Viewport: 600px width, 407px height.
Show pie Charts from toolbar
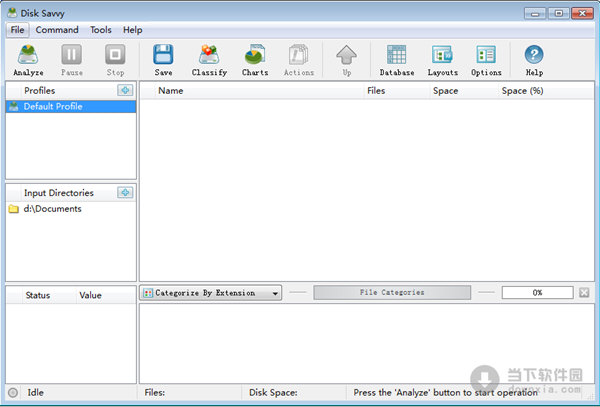coord(255,60)
